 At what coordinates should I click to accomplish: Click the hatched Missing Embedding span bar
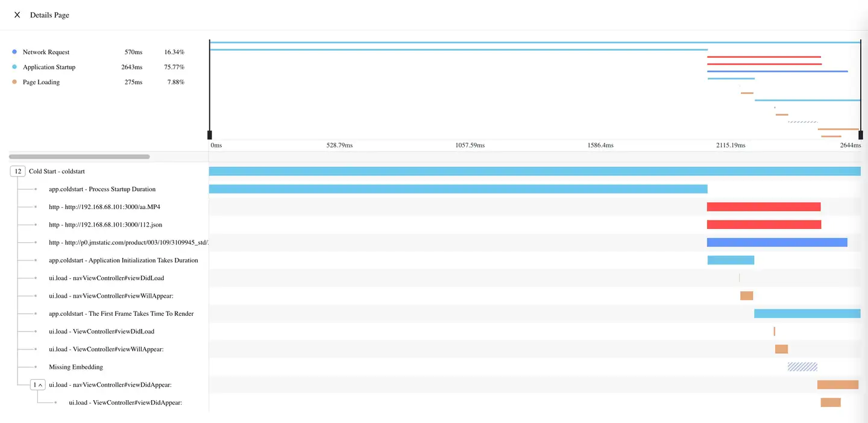click(x=802, y=367)
